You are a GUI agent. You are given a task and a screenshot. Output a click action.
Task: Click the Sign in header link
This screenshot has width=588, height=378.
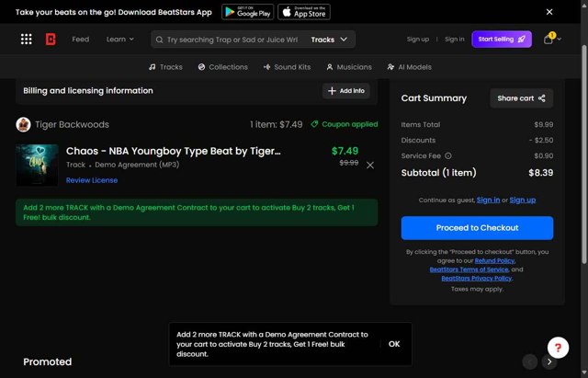click(x=455, y=39)
